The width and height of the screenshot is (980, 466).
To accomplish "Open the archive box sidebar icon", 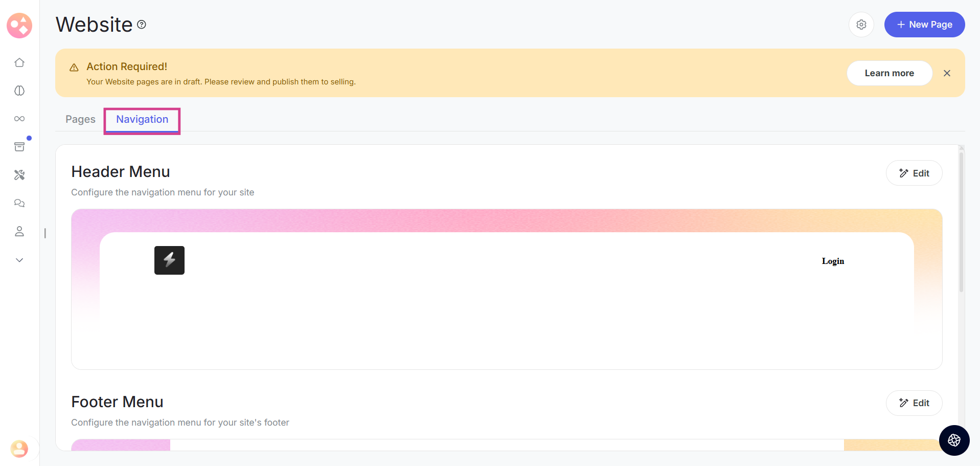I will tap(19, 147).
